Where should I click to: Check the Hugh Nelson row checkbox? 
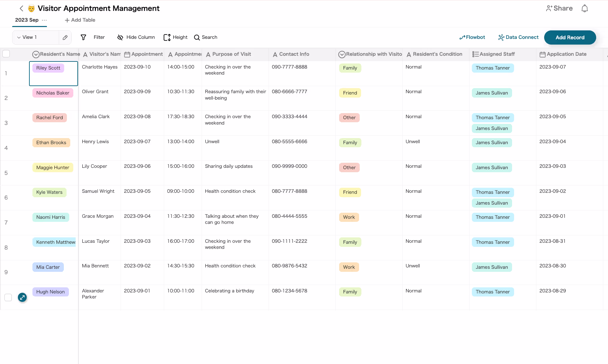point(8,297)
